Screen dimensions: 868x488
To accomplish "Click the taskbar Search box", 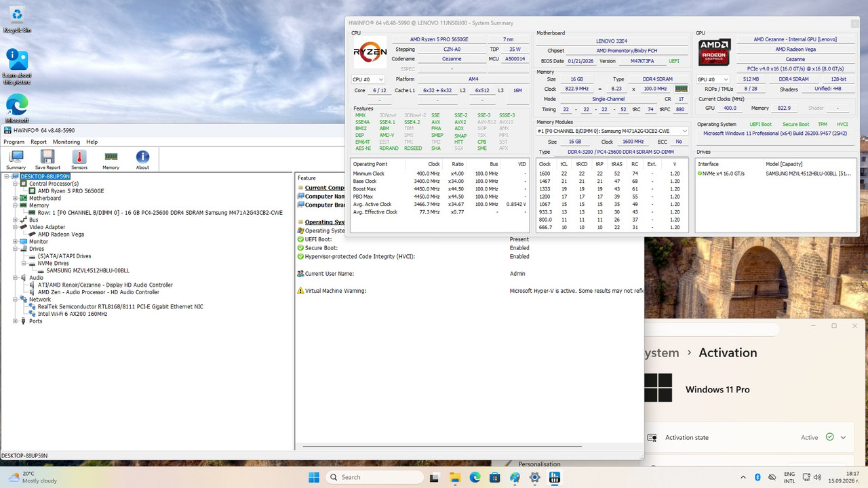I will click(x=375, y=477).
